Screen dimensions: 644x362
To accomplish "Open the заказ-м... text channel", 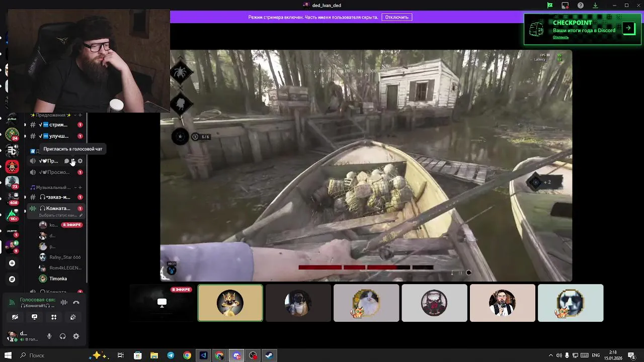I will tap(55, 197).
